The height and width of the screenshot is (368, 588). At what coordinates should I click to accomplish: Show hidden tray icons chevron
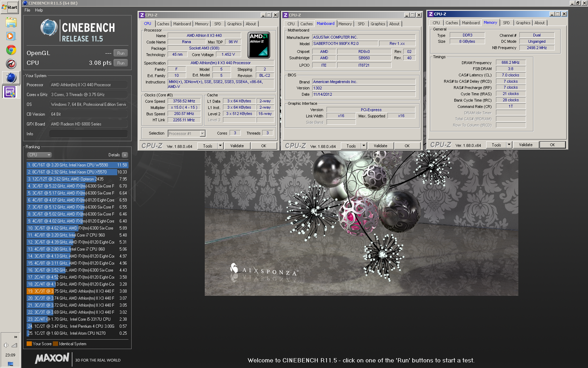click(x=15, y=337)
